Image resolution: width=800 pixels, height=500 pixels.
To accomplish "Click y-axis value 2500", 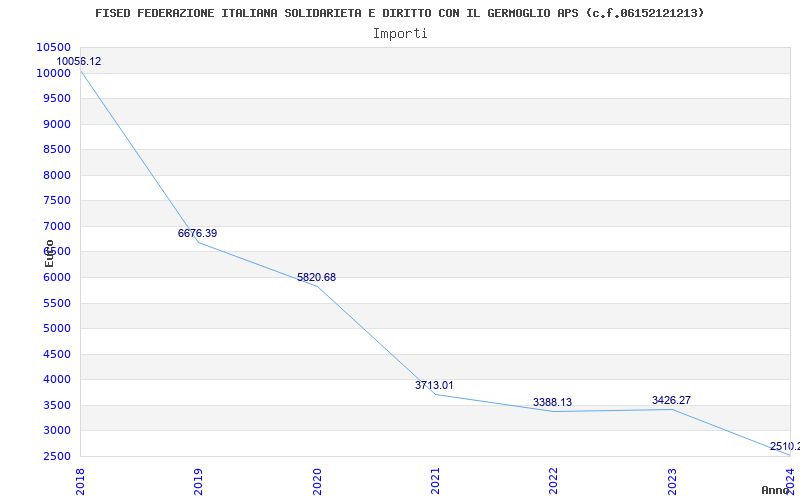I will click(x=57, y=456).
